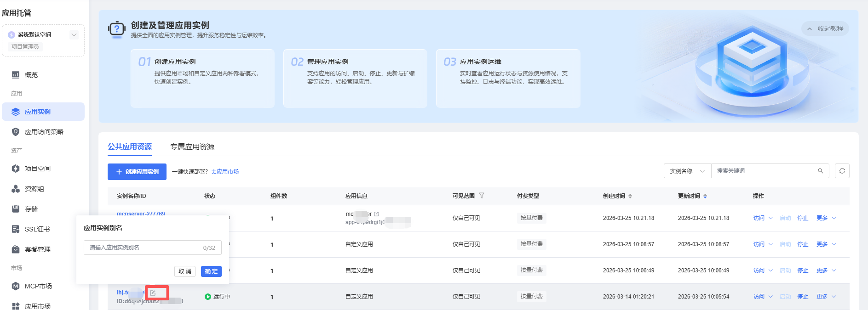The height and width of the screenshot is (310, 868).
Task: Expand 更多 menu in the first row
Action: (x=826, y=218)
